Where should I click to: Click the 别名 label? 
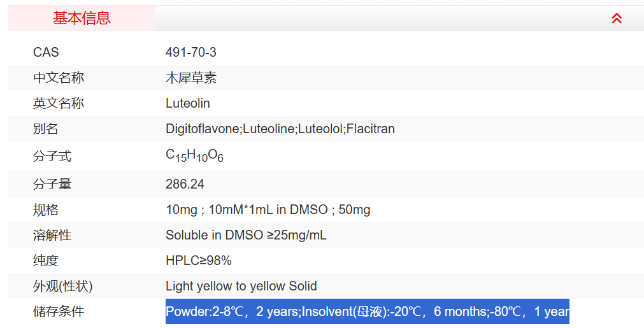(x=46, y=129)
